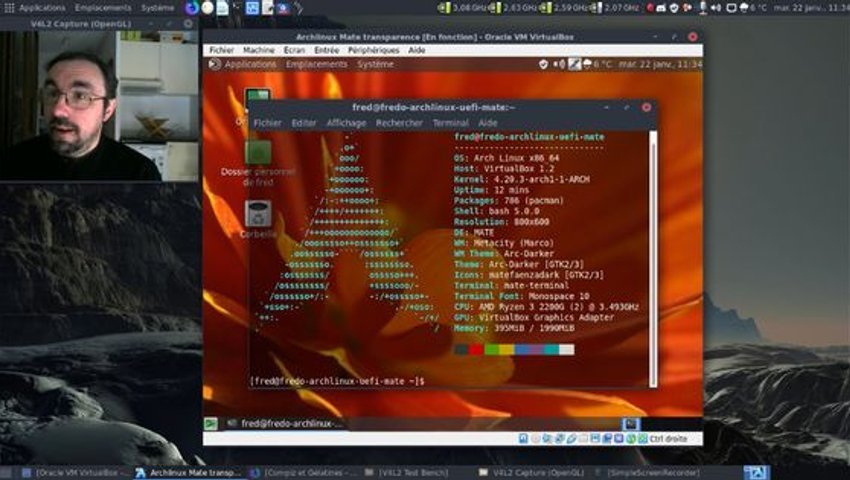Click the round white launcher icon in top panel

(208, 8)
